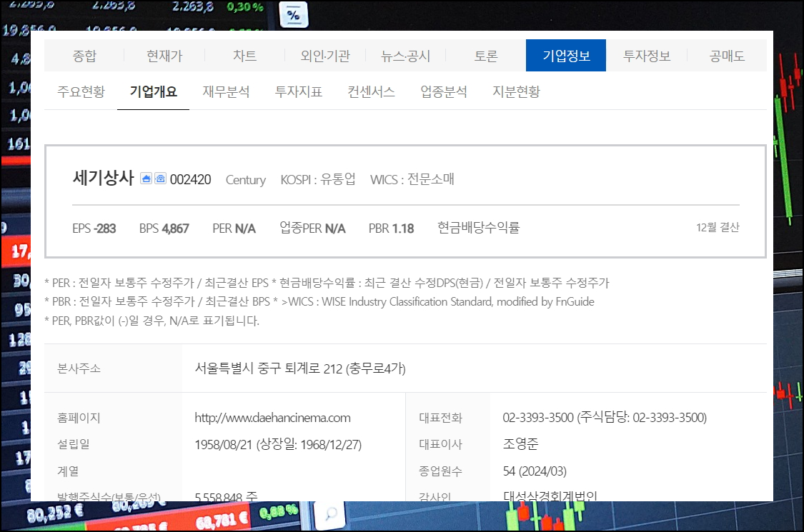Click the PER definition footnote line
Screen dimensions: 804x532
tap(327, 283)
